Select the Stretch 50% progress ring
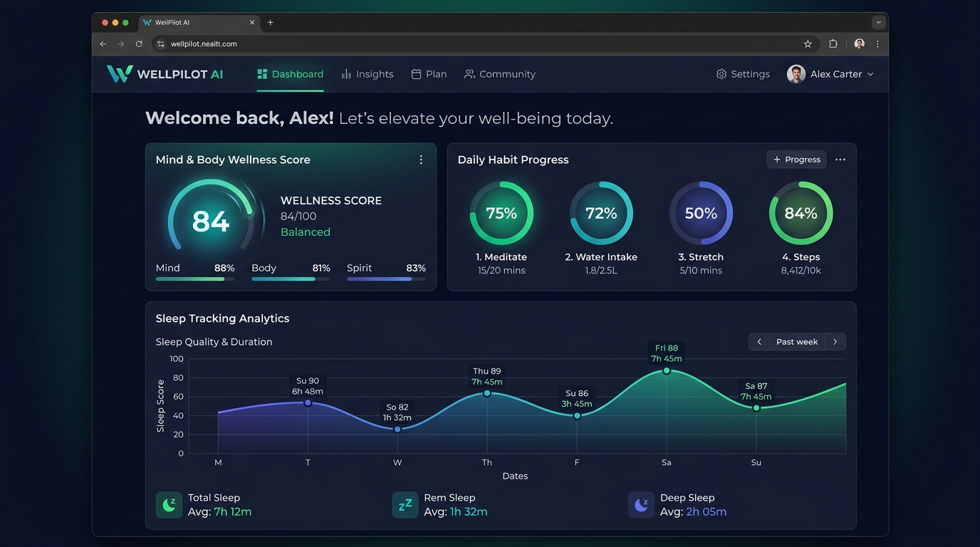The height and width of the screenshot is (547, 980). (701, 213)
